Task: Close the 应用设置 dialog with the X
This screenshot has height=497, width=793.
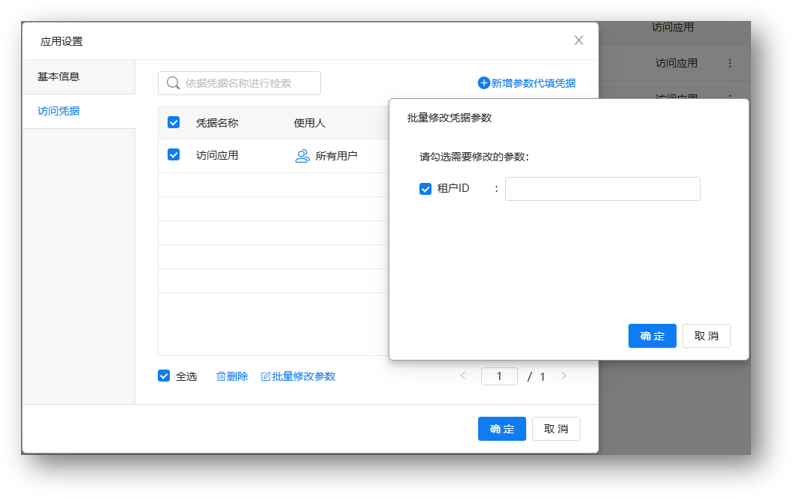Action: tap(578, 41)
